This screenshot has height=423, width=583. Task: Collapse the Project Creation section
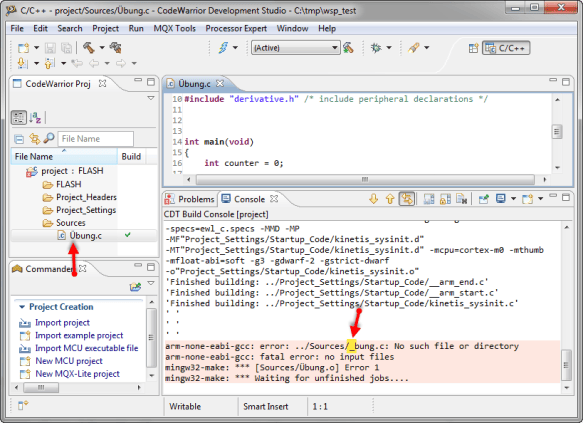(22, 307)
